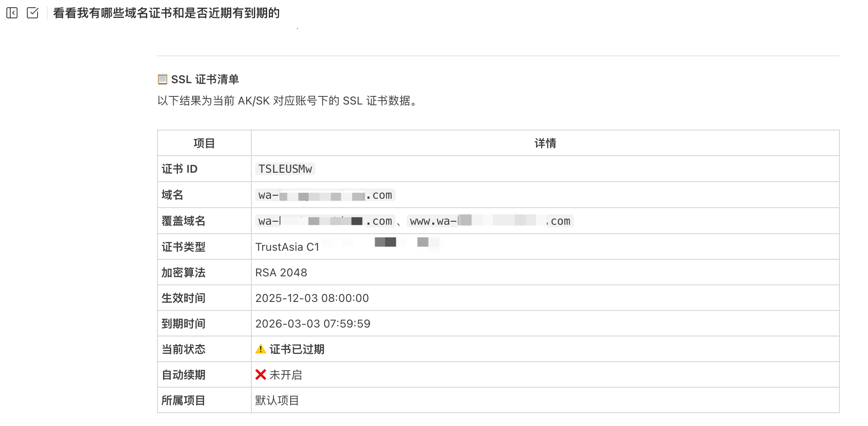This screenshot has height=426, width=868.
Task: Click the effective time 2025-12-03 08:00:00
Action: pyautogui.click(x=312, y=298)
